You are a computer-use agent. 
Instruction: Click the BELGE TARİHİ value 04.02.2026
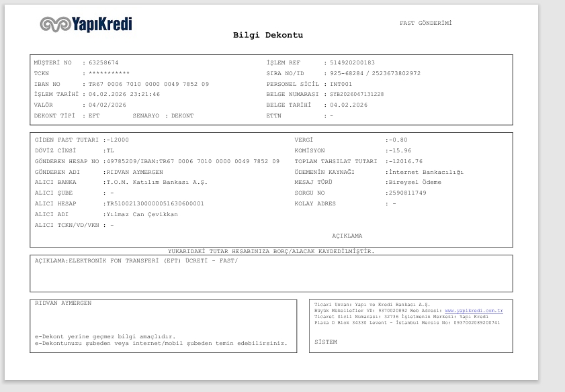pos(349,105)
